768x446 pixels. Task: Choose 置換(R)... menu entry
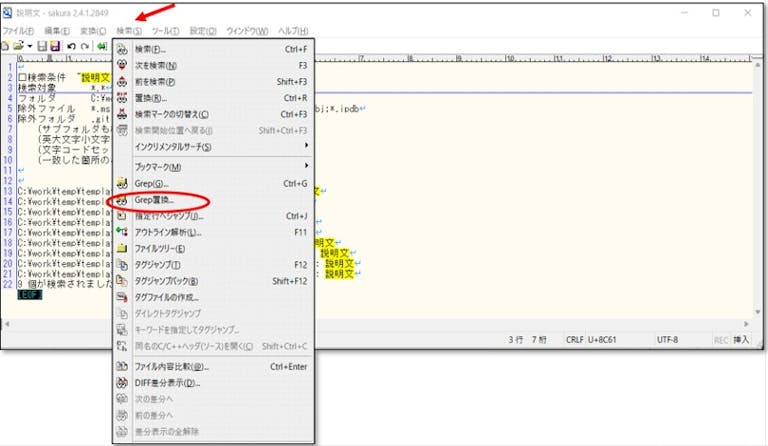pyautogui.click(x=214, y=98)
